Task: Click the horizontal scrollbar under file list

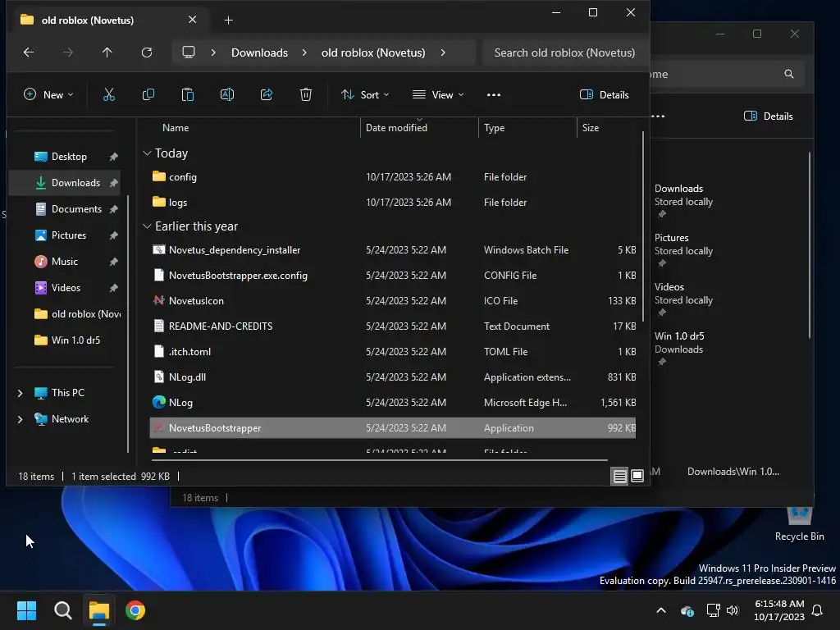Action: tap(379, 459)
